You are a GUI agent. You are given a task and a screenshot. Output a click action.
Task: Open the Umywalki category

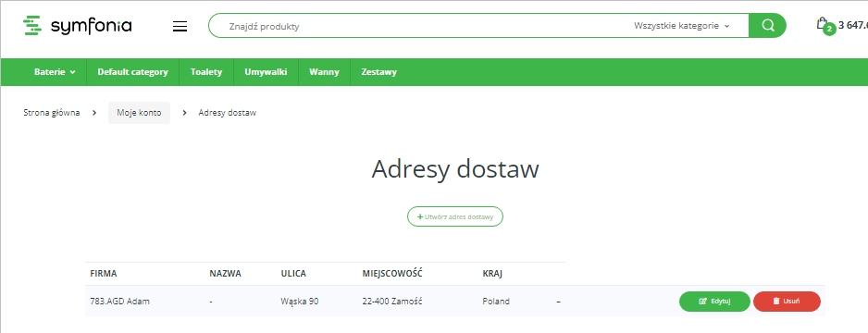coord(266,72)
